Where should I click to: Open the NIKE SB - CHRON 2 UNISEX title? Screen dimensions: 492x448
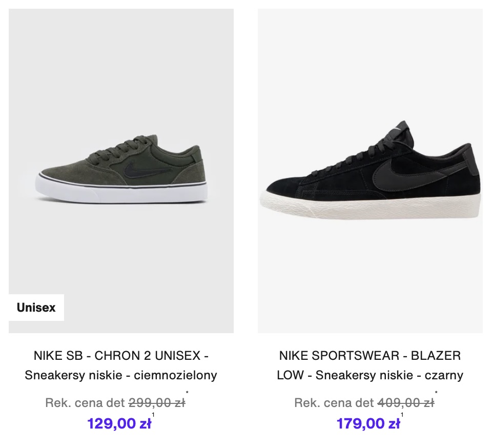121,355
